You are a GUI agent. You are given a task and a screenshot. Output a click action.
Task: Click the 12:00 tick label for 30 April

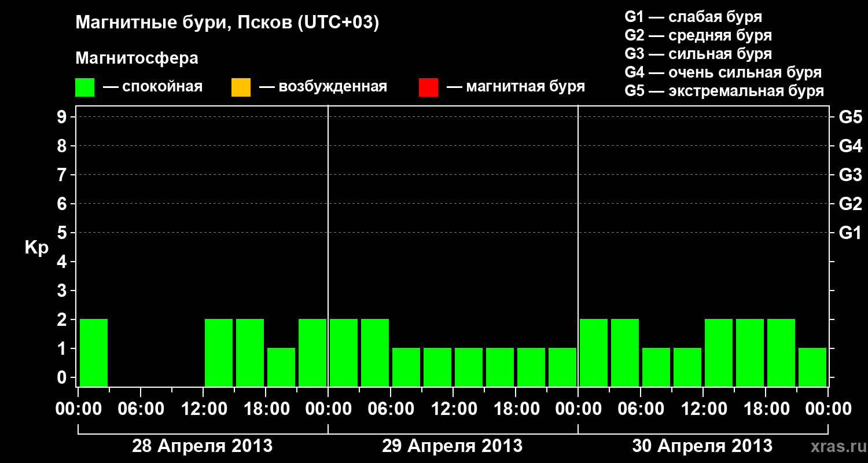click(703, 409)
